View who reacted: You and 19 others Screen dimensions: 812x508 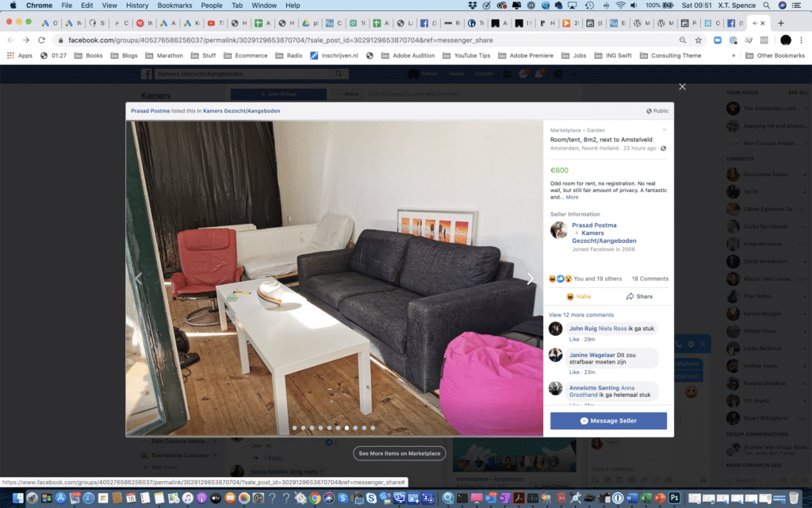click(x=598, y=279)
